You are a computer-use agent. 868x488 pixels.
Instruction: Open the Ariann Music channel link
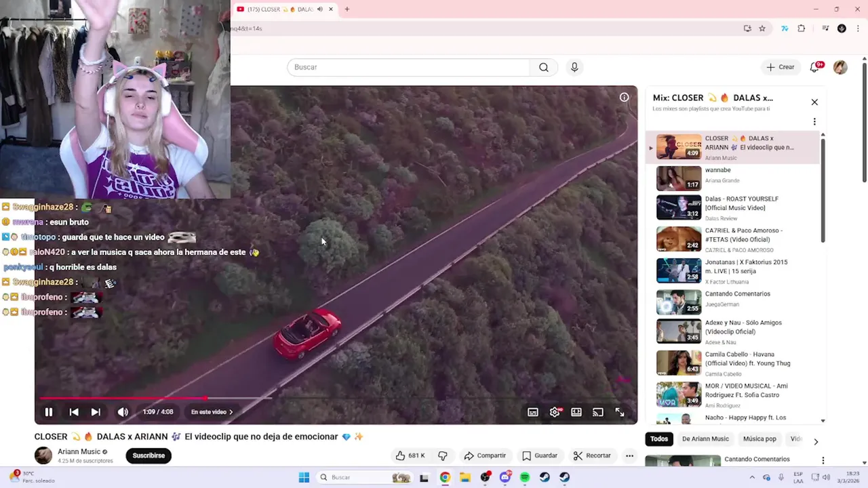79,451
